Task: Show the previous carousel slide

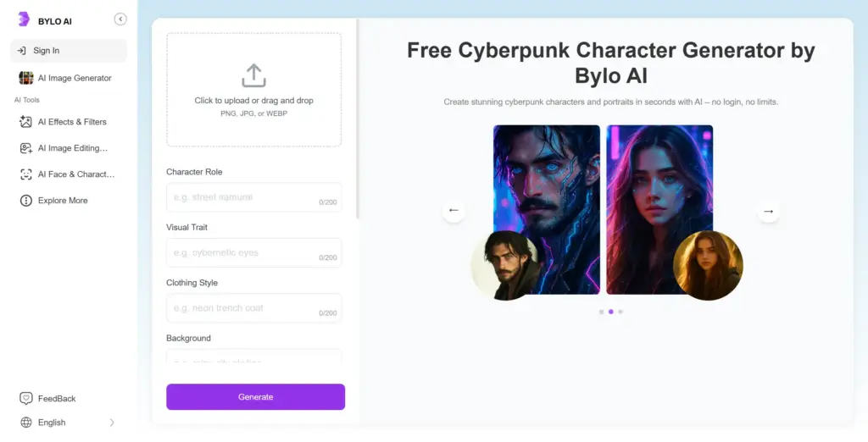Action: pyautogui.click(x=454, y=211)
